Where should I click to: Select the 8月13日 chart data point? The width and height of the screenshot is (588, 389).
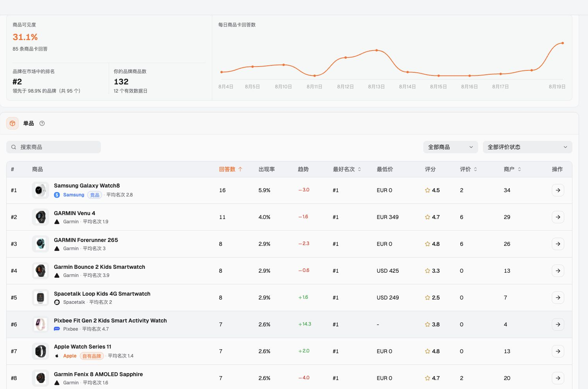[x=377, y=50]
